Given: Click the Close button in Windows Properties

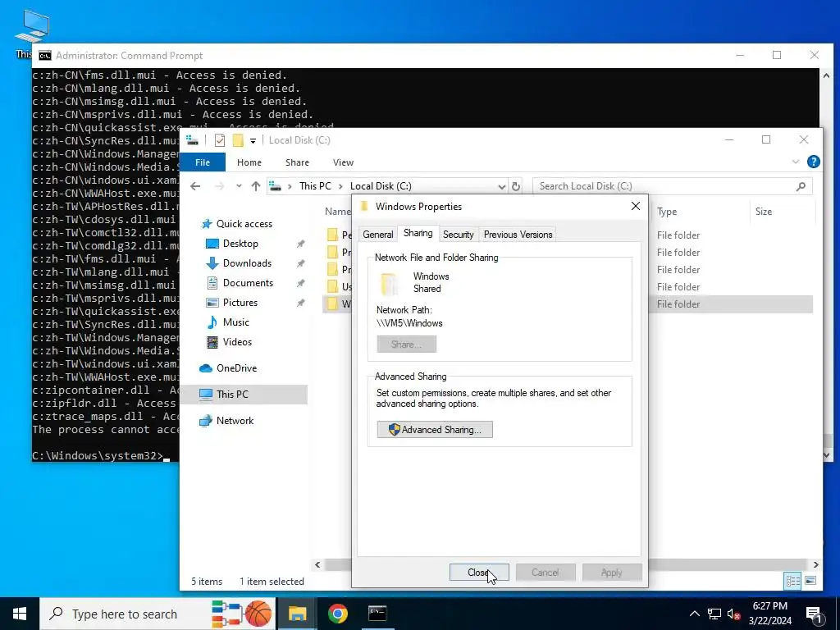Looking at the screenshot, I should point(479,572).
